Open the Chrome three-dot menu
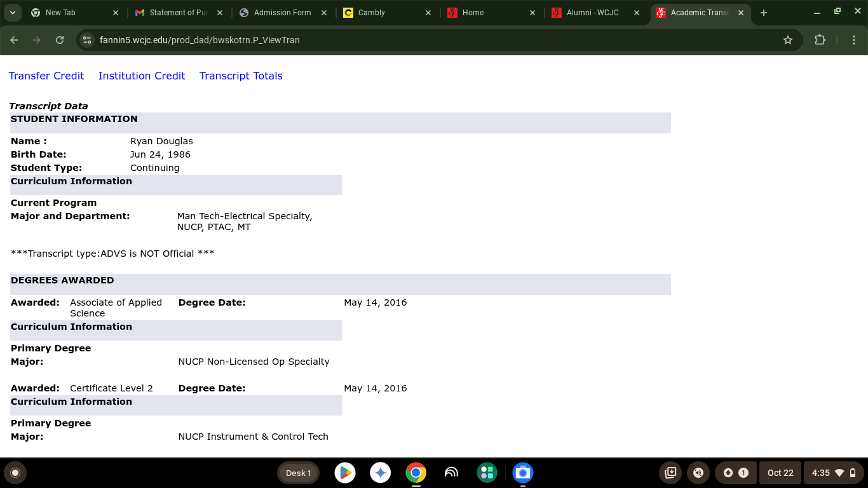The height and width of the screenshot is (488, 868). point(854,40)
